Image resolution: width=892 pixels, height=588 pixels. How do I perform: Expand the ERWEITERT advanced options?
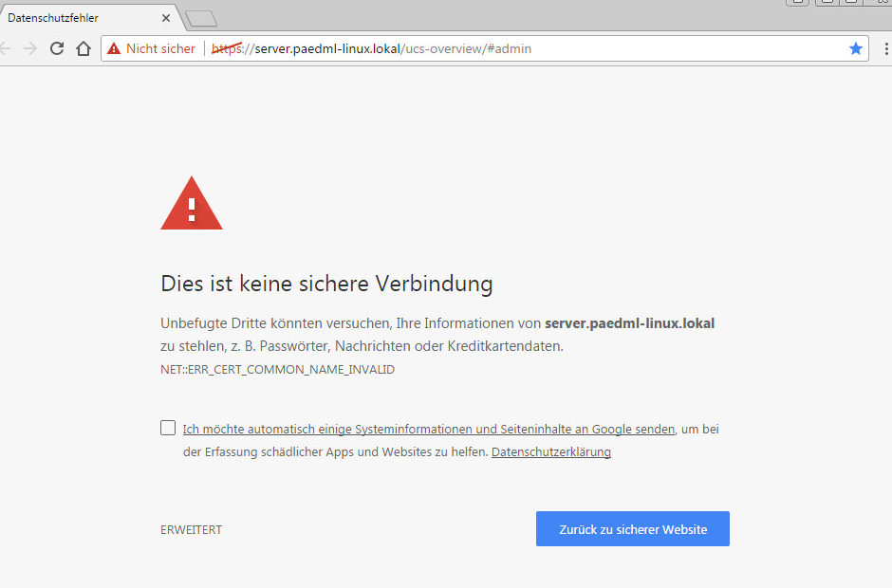point(191,530)
